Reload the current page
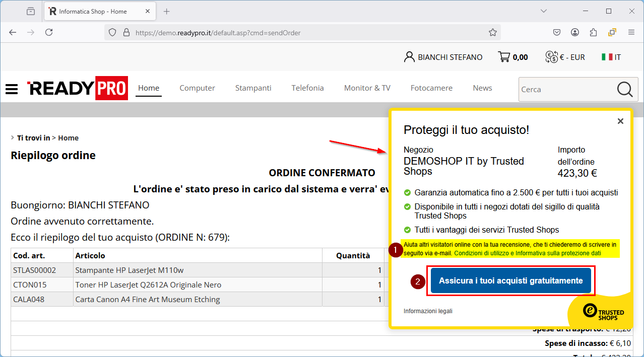The image size is (644, 357). tap(49, 32)
